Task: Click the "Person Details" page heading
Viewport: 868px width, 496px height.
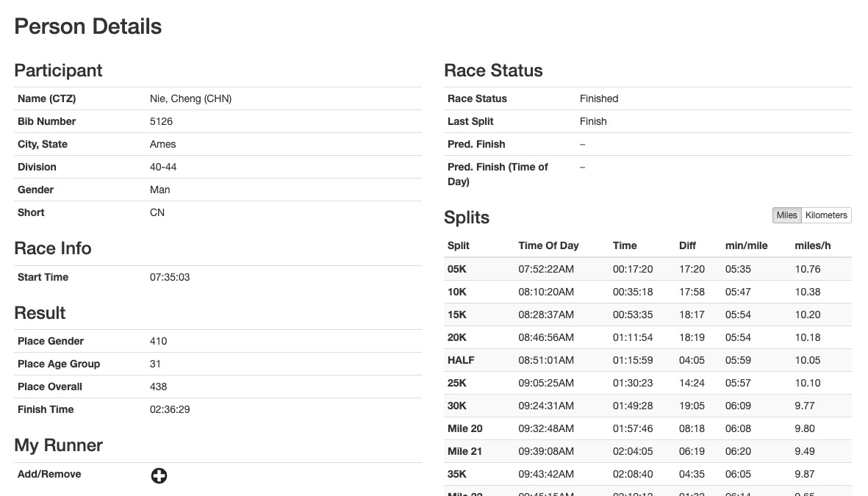Action: pos(88,26)
